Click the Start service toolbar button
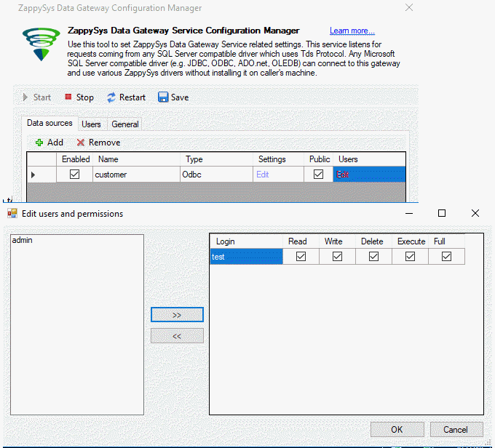Screen dimensions: 495x448 (37, 97)
